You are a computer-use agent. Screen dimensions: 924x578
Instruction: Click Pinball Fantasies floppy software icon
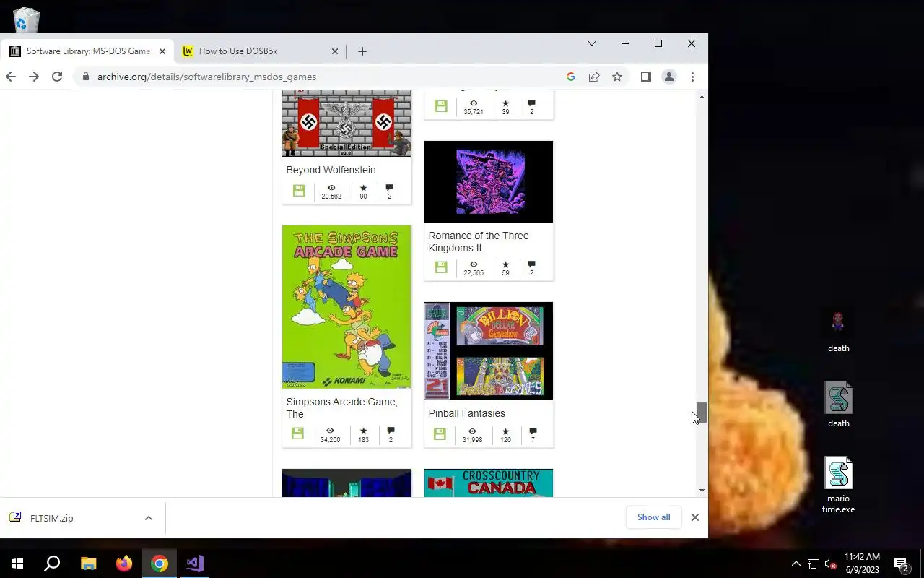tap(440, 434)
